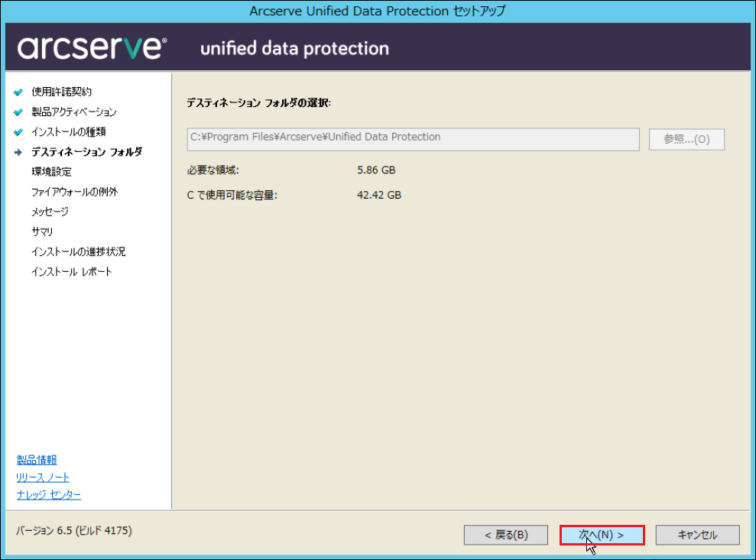The width and height of the screenshot is (756, 560).
Task: Select the インストール レポート step
Action: click(x=71, y=272)
